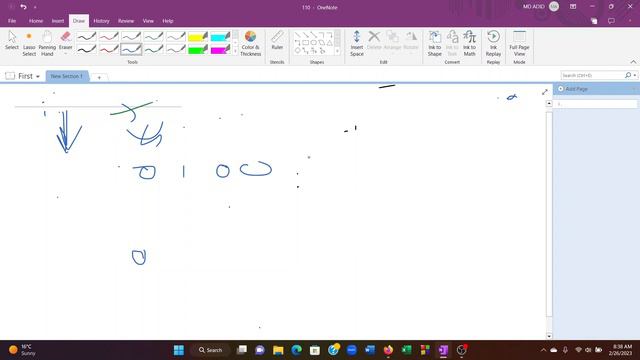Pick the selected blue pen in bottom row
Screen dimensions: 640x360
(131, 49)
